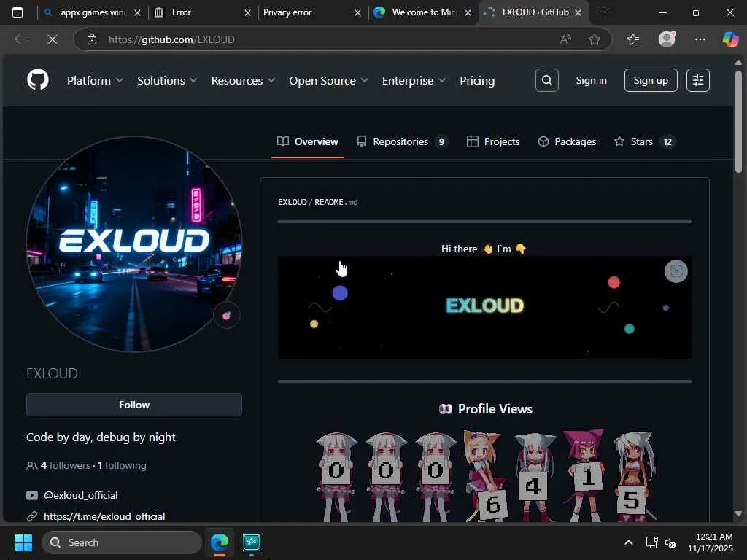Expand the Enterprise dropdown
Screen dimensions: 747x560
[414, 80]
